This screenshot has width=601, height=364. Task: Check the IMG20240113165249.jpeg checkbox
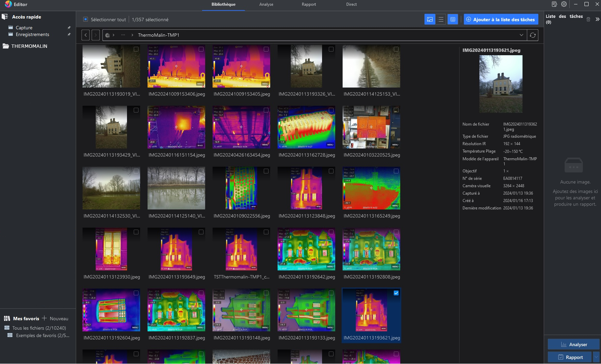coord(396,171)
